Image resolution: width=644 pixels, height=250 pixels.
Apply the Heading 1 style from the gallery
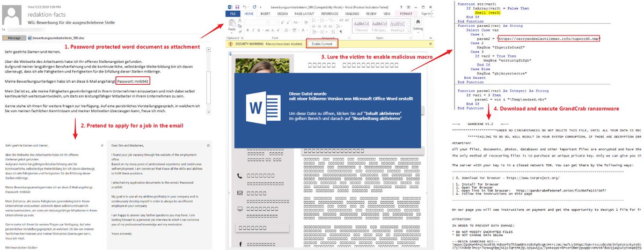398,26
